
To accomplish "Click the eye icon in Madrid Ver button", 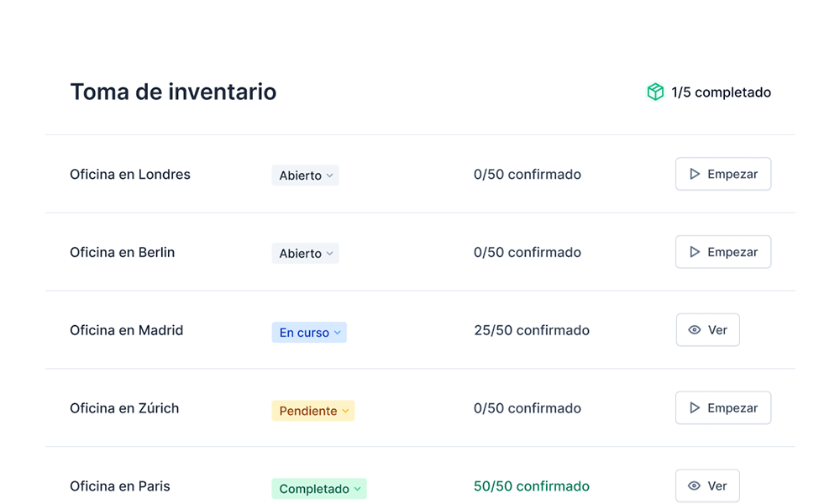I will [x=694, y=329].
